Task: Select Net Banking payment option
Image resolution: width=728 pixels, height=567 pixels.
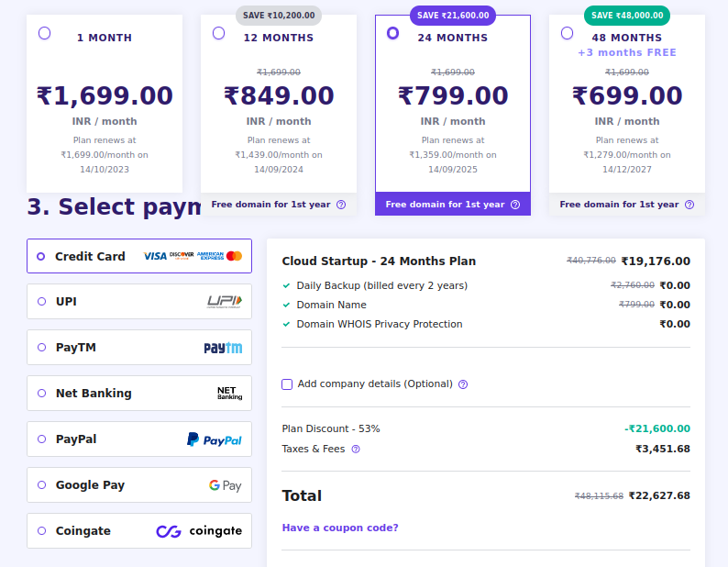Action: [41, 394]
